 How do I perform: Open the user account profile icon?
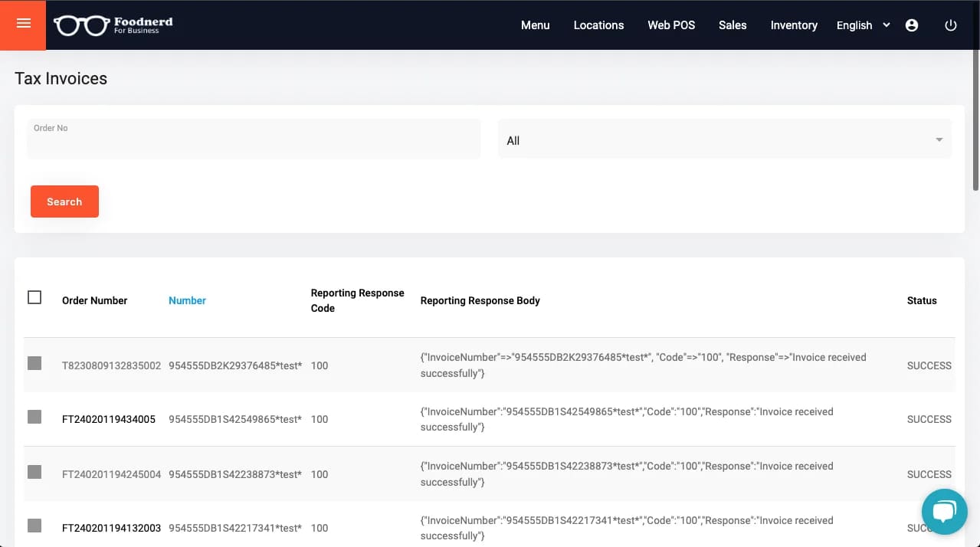(912, 25)
